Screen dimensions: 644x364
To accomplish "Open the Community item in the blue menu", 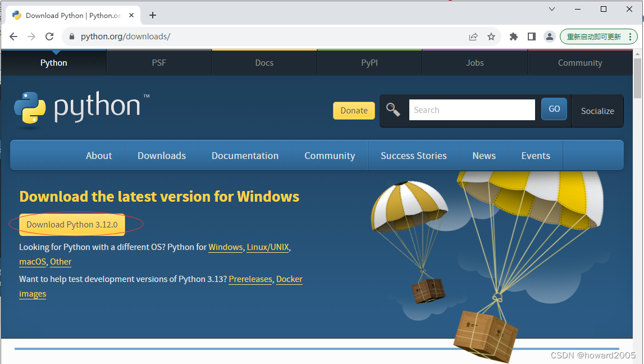I will [330, 156].
